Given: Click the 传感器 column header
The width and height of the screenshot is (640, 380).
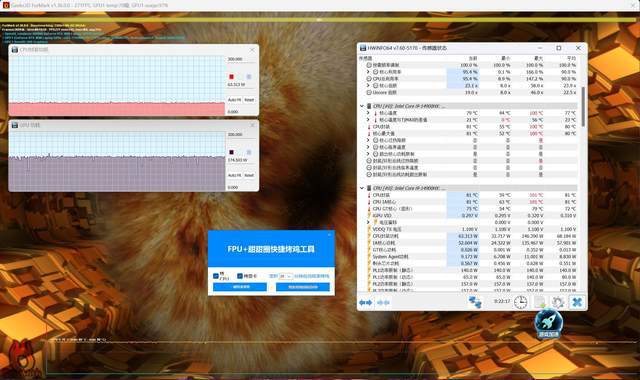Looking at the screenshot, I should pos(365,58).
